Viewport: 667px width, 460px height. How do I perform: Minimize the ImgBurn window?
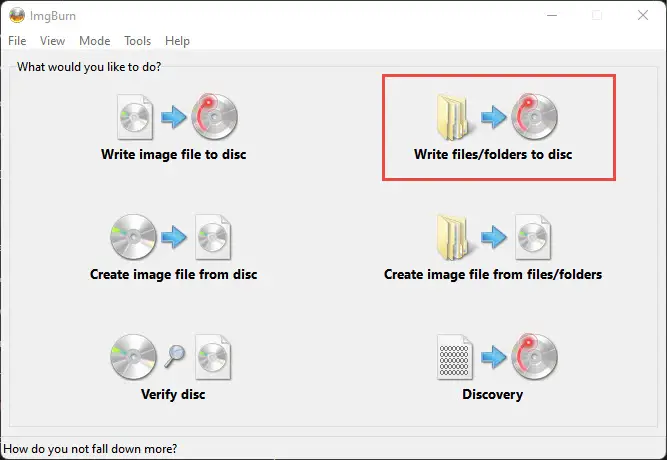(552, 15)
